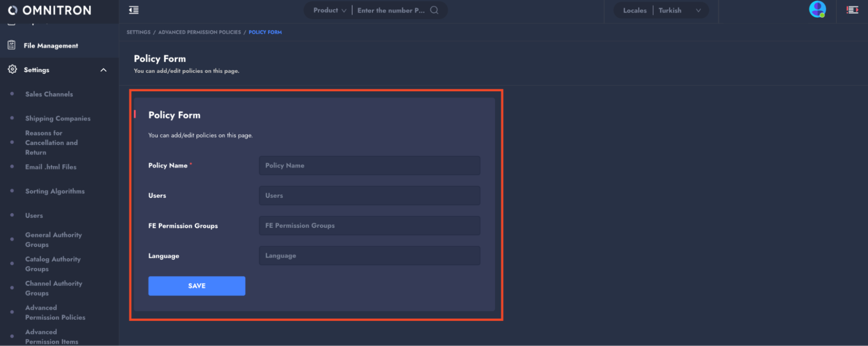This screenshot has width=868, height=346.
Task: Click the Settings gear icon
Action: pyautogui.click(x=12, y=70)
